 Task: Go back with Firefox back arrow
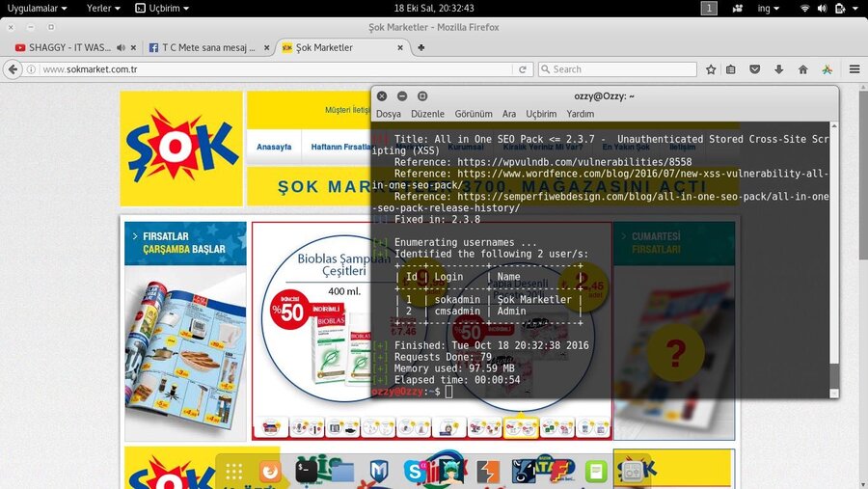[13, 69]
